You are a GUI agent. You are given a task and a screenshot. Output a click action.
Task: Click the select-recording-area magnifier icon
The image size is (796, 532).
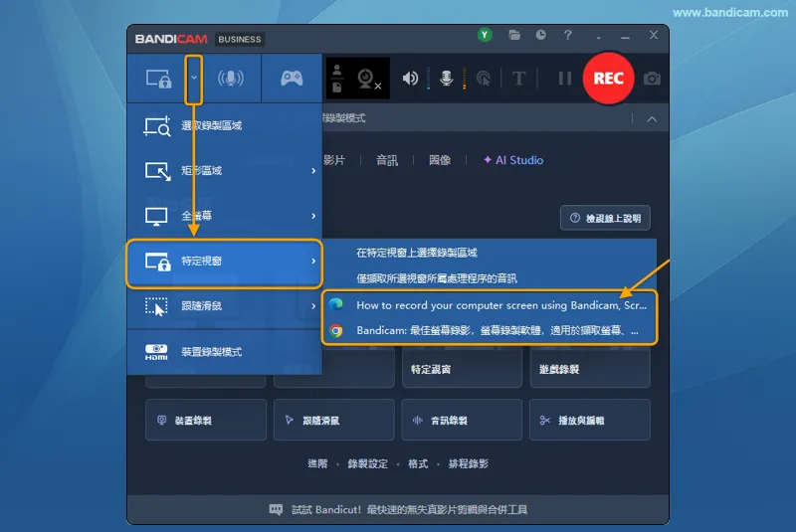[157, 126]
